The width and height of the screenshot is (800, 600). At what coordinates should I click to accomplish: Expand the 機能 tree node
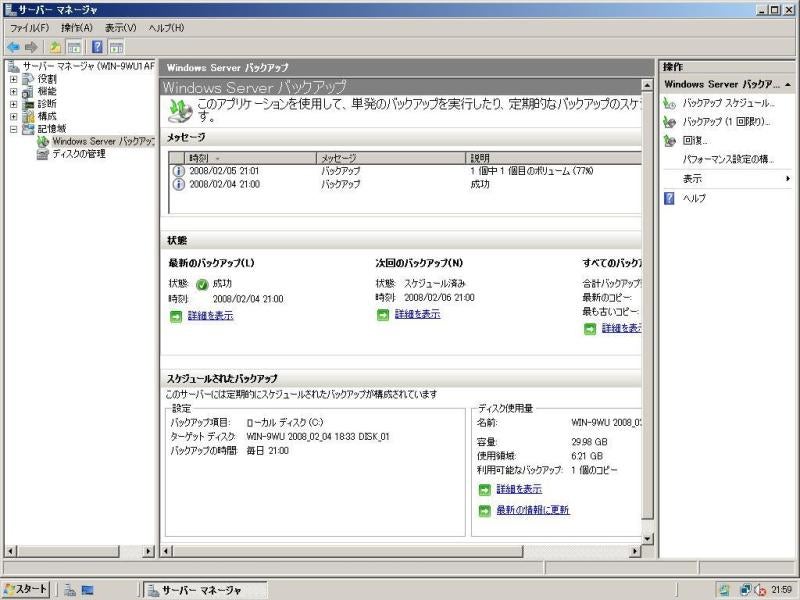tap(14, 91)
